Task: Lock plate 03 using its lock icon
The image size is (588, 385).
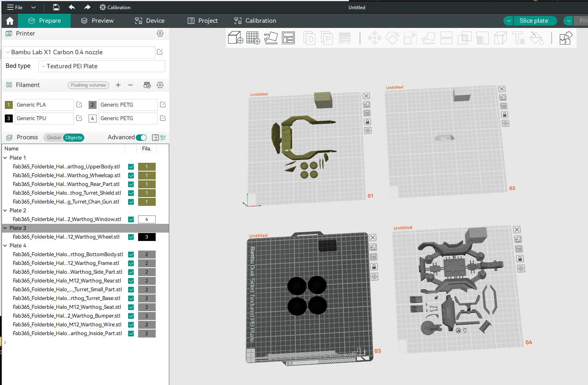Action: [x=374, y=267]
